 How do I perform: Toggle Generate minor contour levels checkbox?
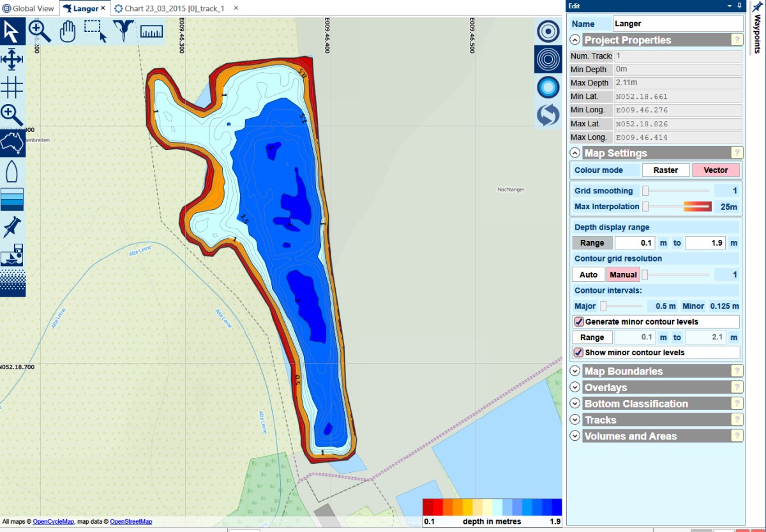point(579,322)
